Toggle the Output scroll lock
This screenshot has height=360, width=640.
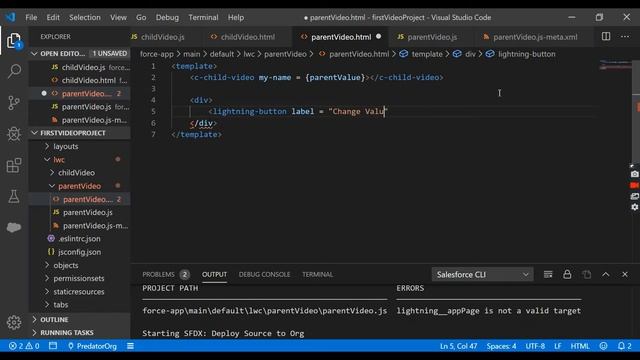pyautogui.click(x=567, y=274)
